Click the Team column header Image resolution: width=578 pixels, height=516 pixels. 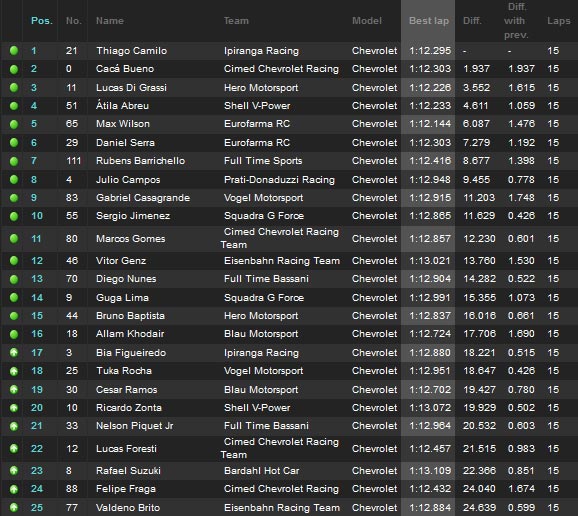[236, 21]
